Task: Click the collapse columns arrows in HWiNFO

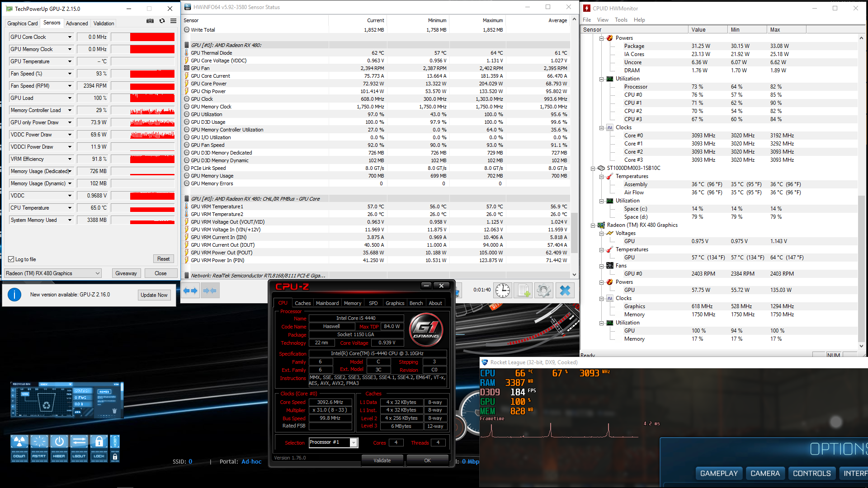Action: (x=209, y=291)
